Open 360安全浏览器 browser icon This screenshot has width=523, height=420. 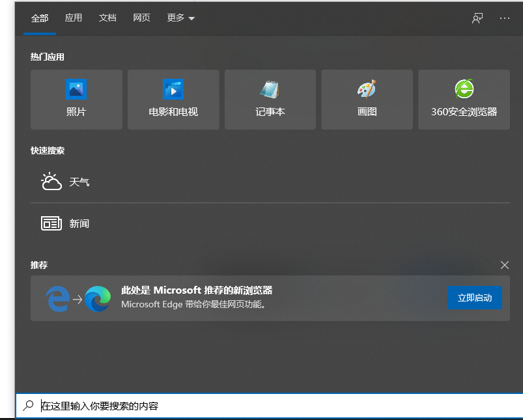point(464,90)
